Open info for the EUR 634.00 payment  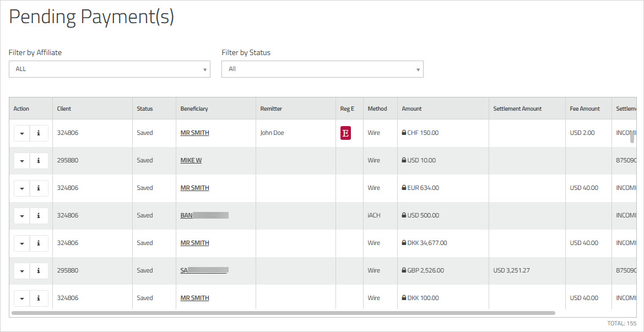tap(39, 188)
